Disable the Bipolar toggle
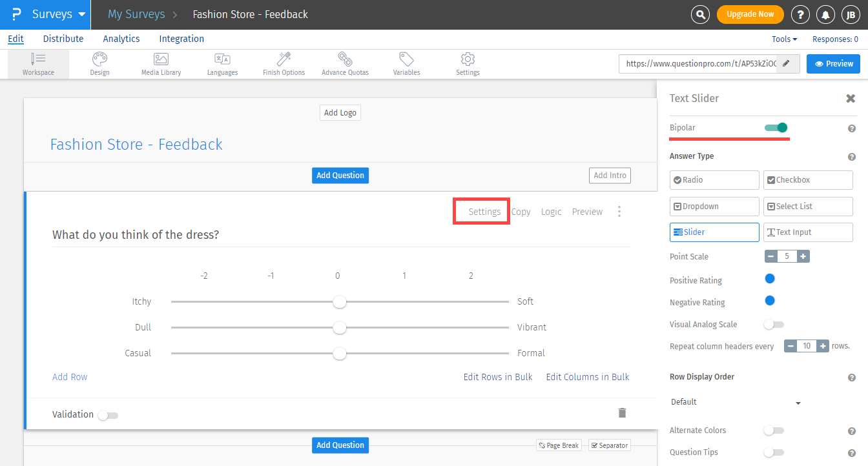The image size is (868, 466). pyautogui.click(x=776, y=127)
